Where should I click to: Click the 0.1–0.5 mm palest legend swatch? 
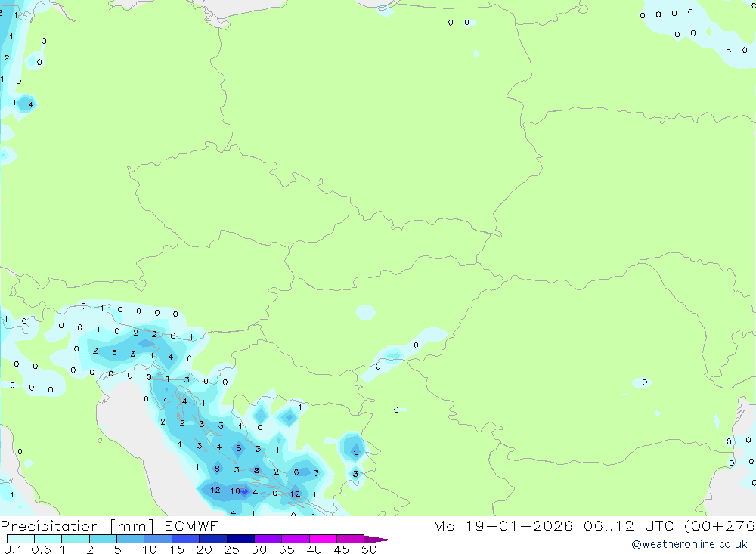point(20,539)
